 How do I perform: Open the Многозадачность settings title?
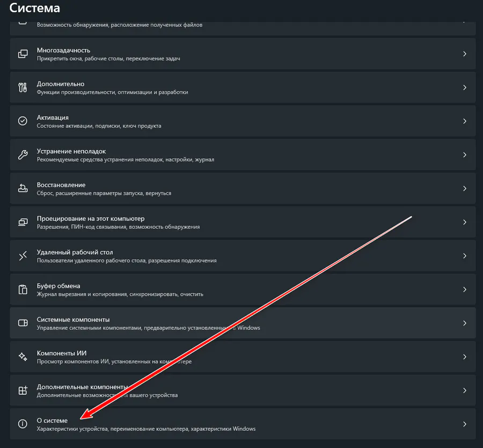(63, 50)
